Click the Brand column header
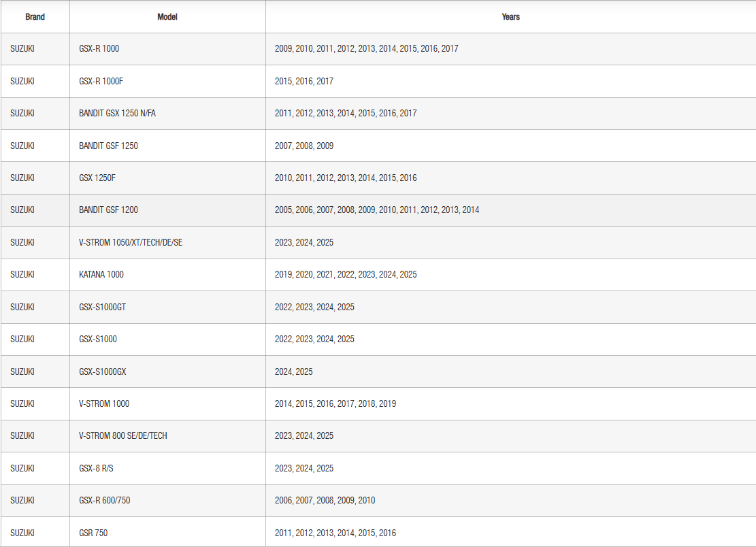Viewport: 756px width, 547px height. pos(35,17)
